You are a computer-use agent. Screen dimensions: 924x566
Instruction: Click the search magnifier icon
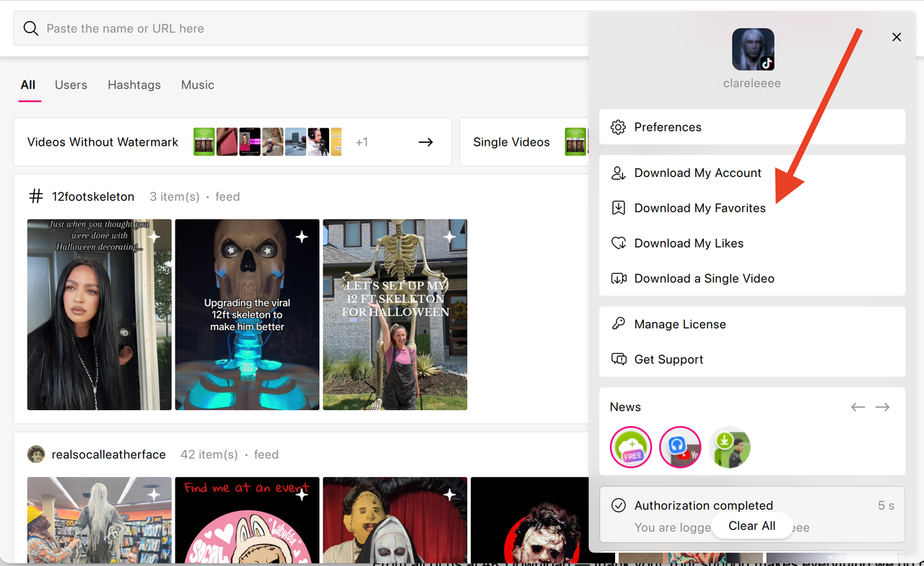[30, 29]
